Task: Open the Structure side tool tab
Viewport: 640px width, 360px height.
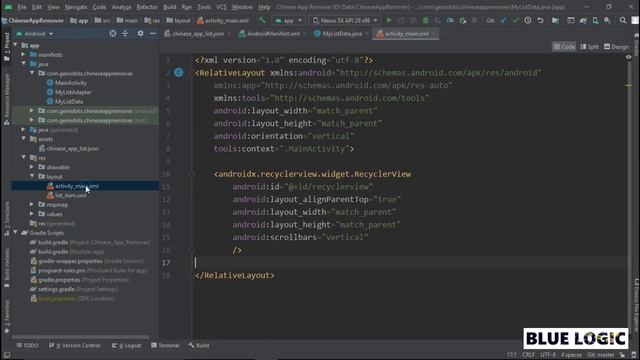Action: point(7,218)
